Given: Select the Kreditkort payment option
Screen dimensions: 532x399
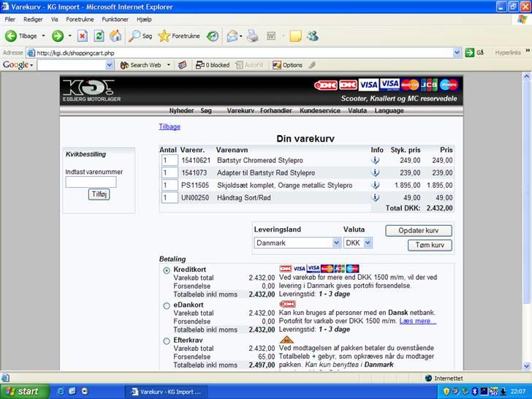Looking at the screenshot, I should pyautogui.click(x=167, y=270).
